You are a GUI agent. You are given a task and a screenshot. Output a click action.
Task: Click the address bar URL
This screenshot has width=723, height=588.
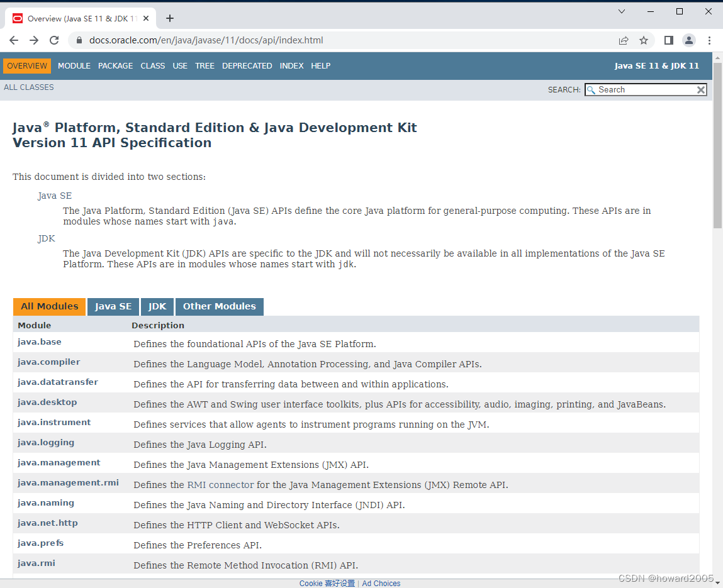coord(206,40)
